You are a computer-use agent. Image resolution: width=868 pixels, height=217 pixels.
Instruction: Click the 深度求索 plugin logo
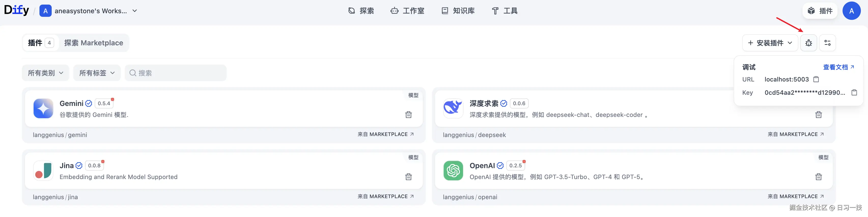click(453, 108)
